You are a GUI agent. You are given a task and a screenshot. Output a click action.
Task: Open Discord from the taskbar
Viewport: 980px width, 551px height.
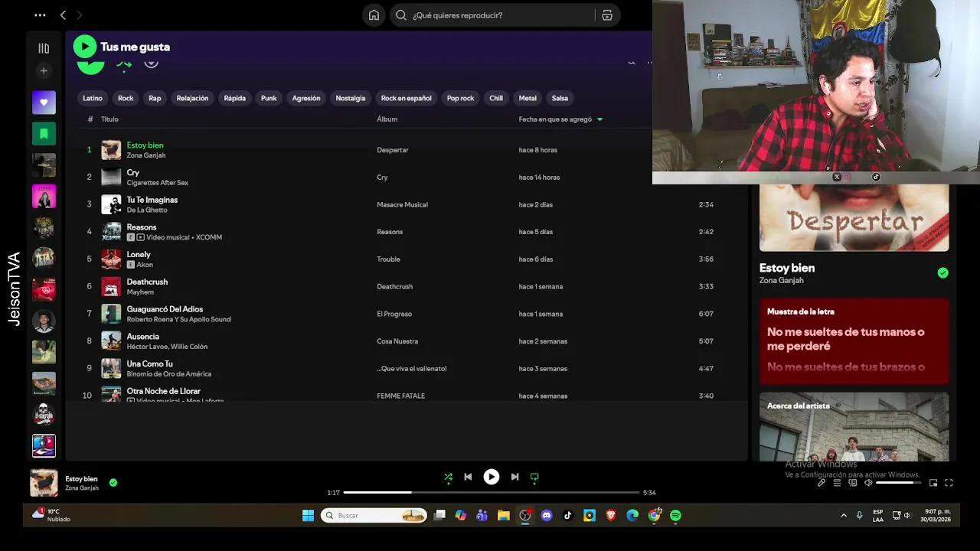(547, 516)
